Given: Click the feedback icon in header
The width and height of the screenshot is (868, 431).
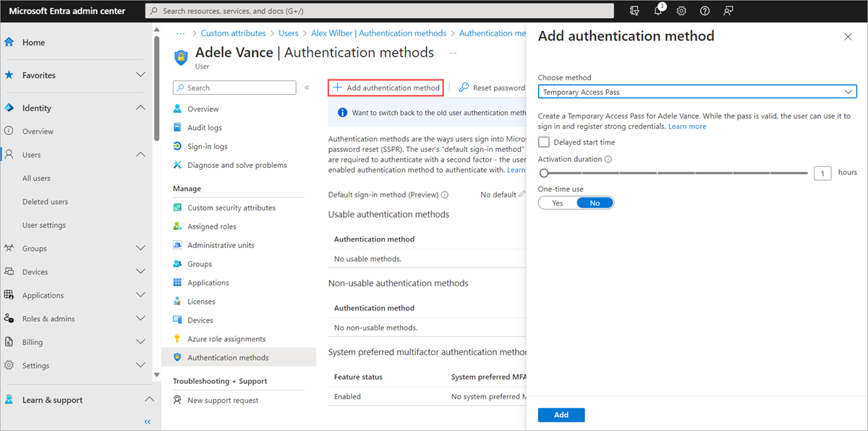Looking at the screenshot, I should click(728, 11).
